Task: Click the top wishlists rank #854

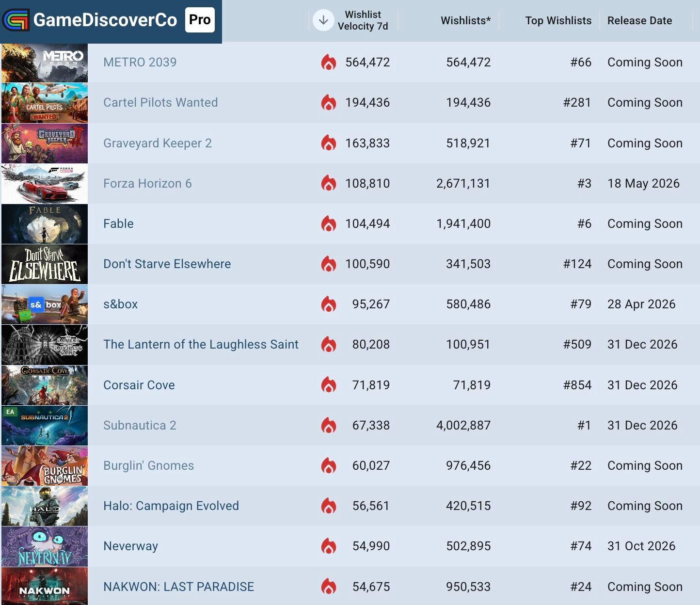Action: click(577, 385)
